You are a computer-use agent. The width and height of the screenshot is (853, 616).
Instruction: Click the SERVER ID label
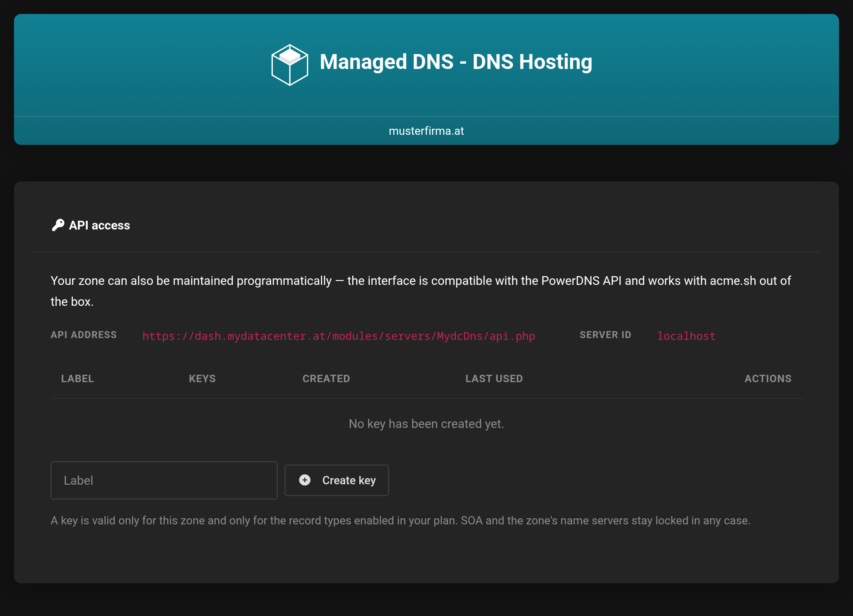pos(605,335)
